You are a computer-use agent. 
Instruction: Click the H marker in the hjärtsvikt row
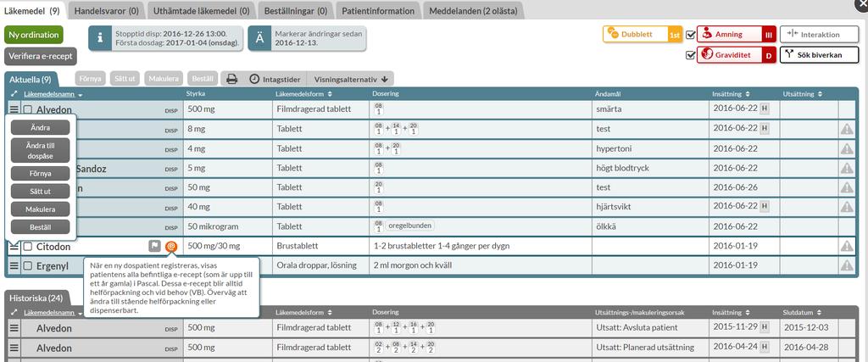(x=764, y=207)
